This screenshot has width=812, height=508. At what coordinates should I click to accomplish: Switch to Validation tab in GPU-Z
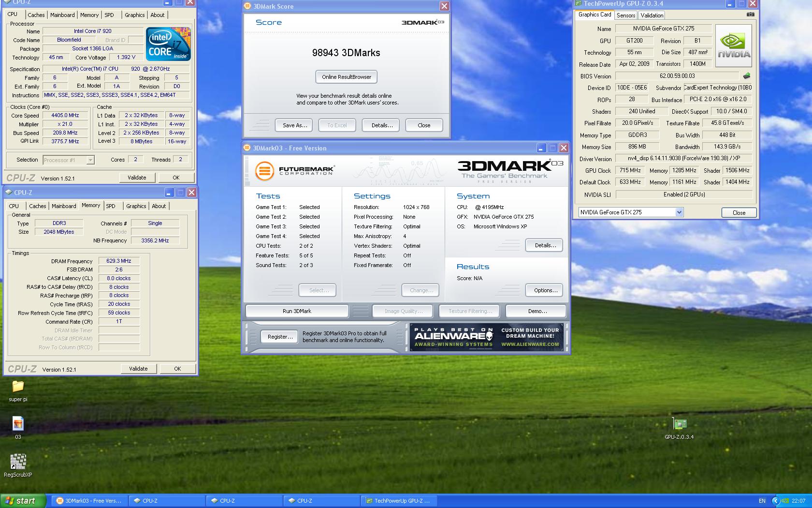point(652,15)
